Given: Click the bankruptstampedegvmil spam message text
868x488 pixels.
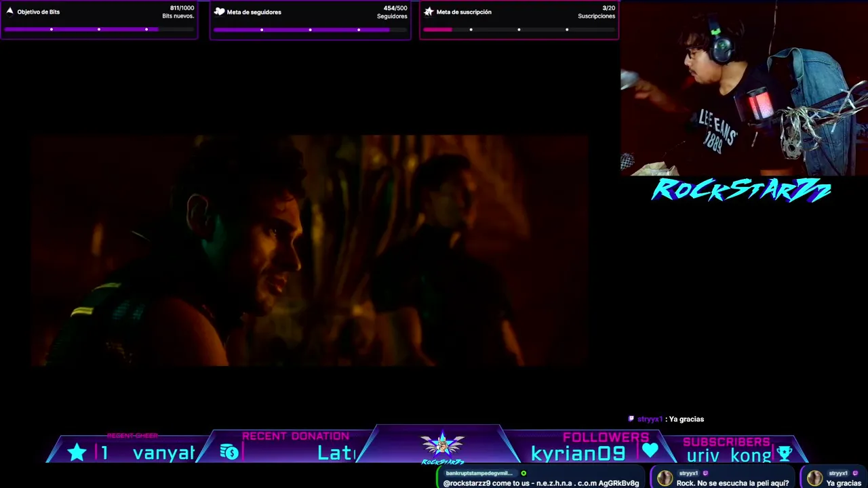Looking at the screenshot, I should click(540, 483).
